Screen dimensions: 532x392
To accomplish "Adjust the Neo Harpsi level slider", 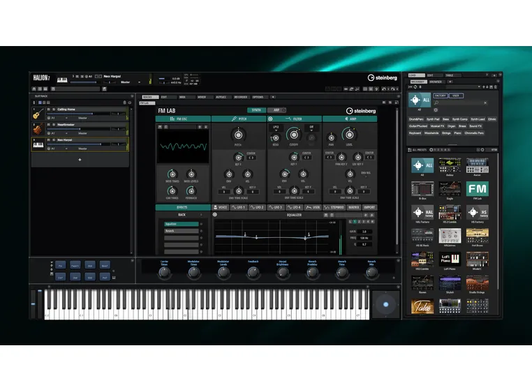I will [79, 144].
